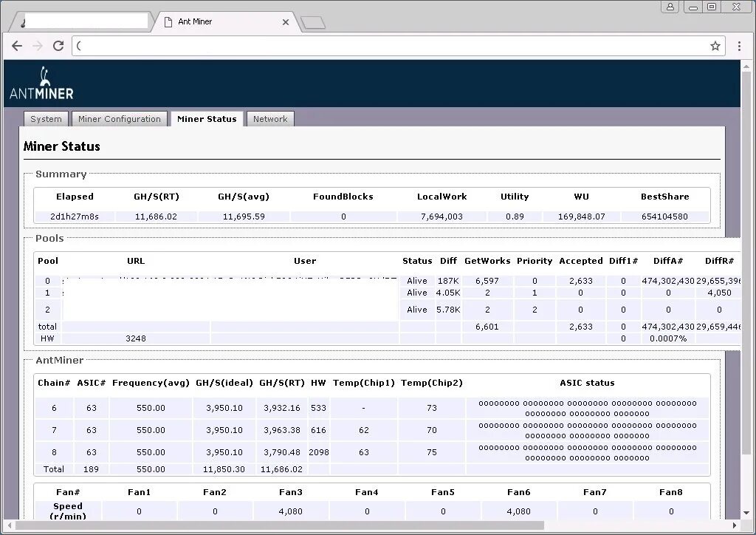Image resolution: width=756 pixels, height=535 pixels.
Task: Click the scroll down arrow
Action: pos(746,513)
